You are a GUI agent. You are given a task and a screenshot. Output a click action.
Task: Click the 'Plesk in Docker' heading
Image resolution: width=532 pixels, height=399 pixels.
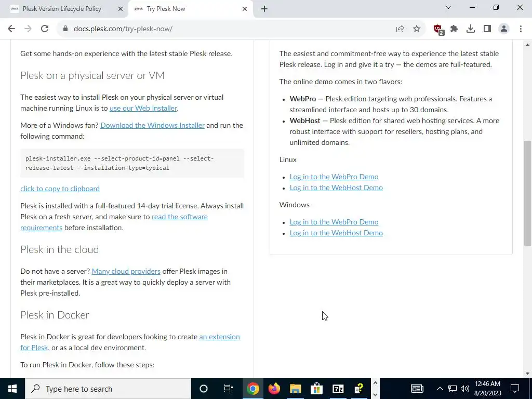pos(55,315)
